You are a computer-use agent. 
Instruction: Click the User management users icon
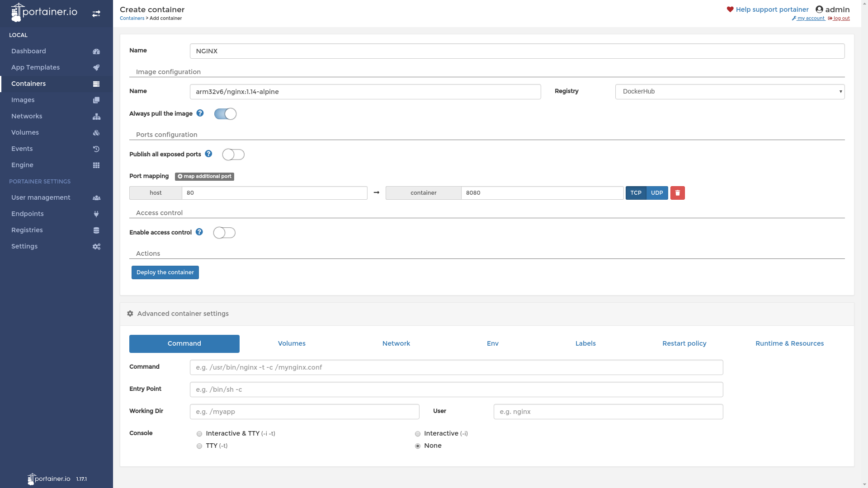tap(96, 198)
